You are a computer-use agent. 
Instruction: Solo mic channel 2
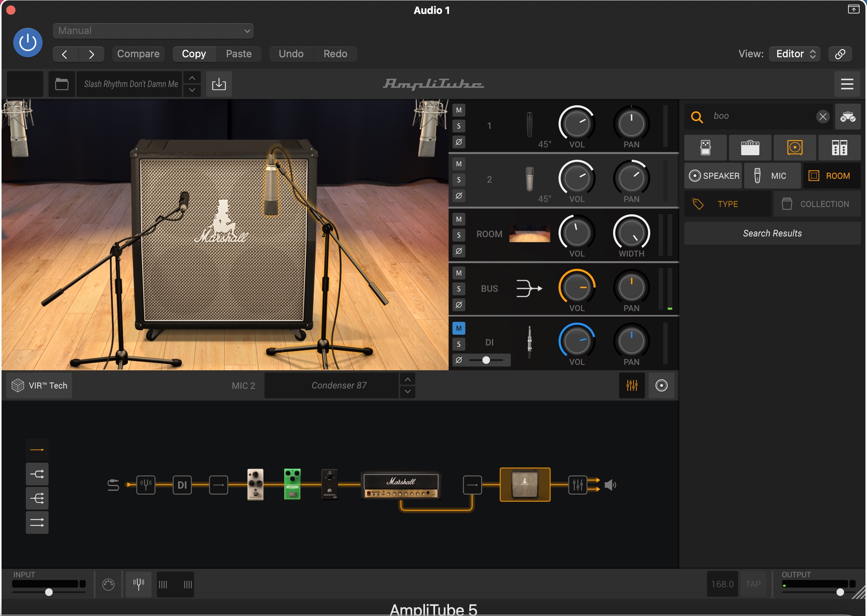click(x=459, y=180)
